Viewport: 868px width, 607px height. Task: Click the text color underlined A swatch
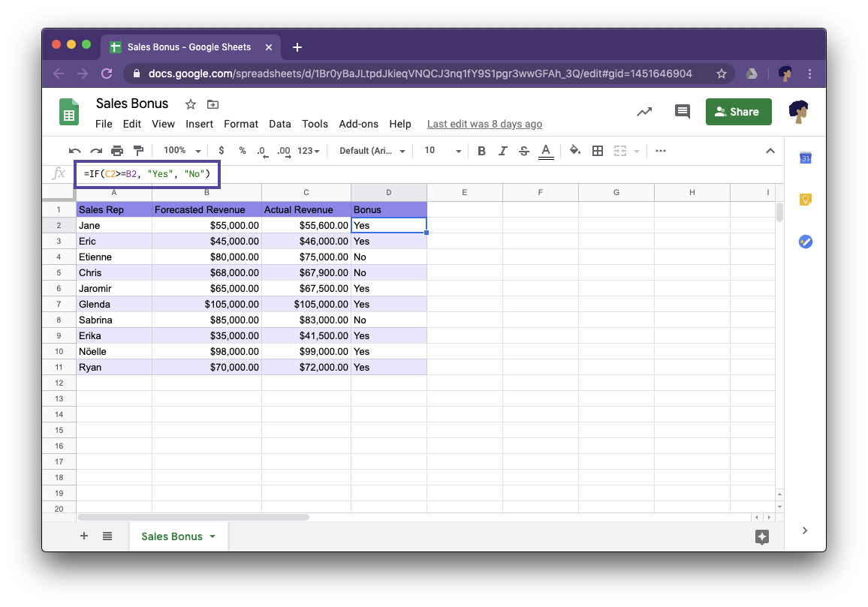[x=546, y=150]
